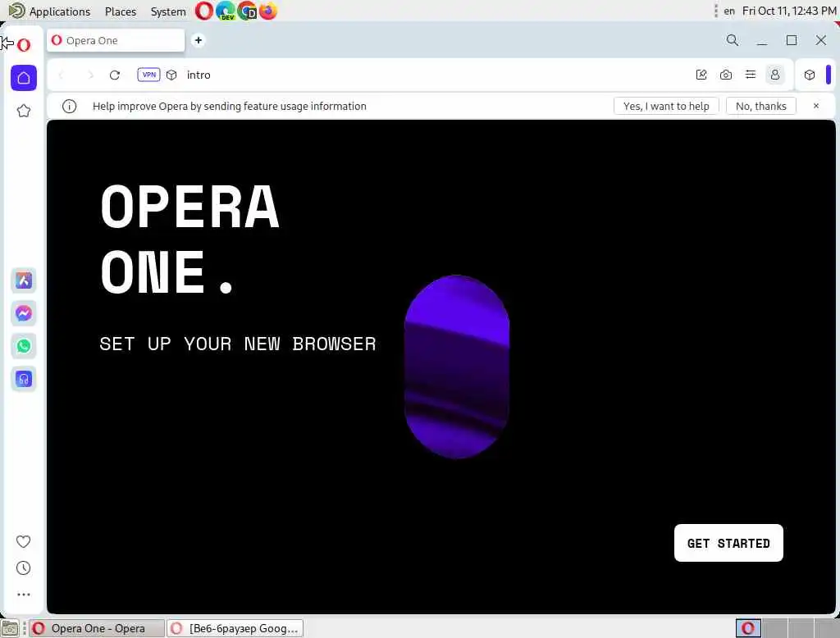Viewport: 840px width, 638px height.
Task: Switch to Opera One - Opera taskbar window
Action: (97, 628)
